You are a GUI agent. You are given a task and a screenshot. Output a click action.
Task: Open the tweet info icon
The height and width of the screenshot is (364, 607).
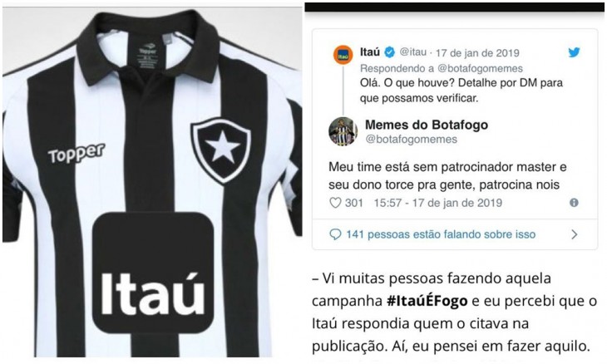[x=574, y=203]
